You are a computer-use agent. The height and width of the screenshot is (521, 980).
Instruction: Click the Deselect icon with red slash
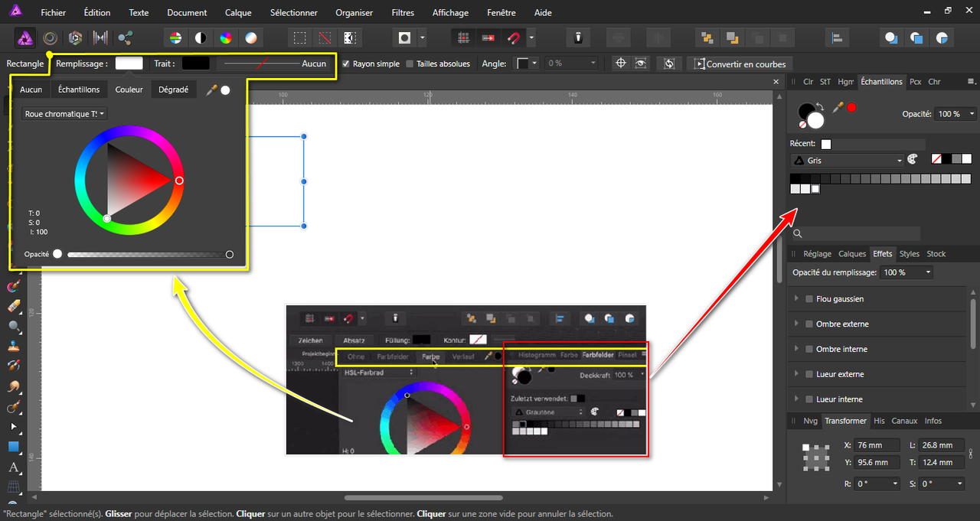325,37
